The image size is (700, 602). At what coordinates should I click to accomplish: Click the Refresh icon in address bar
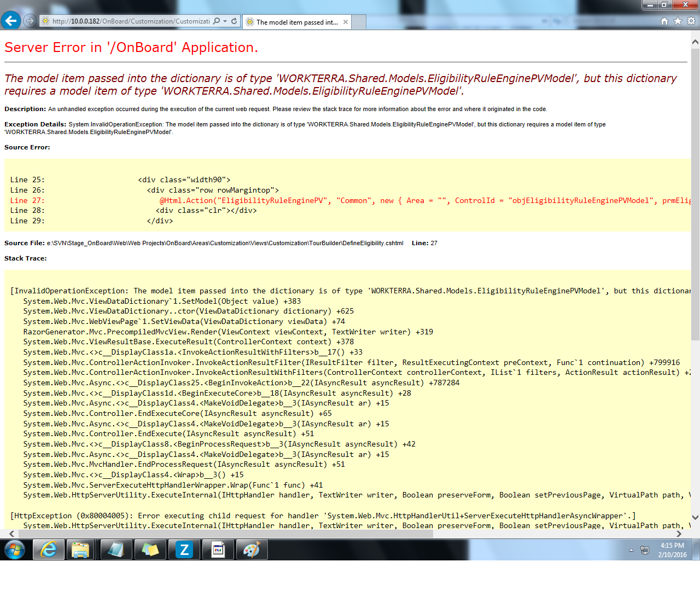(234, 21)
